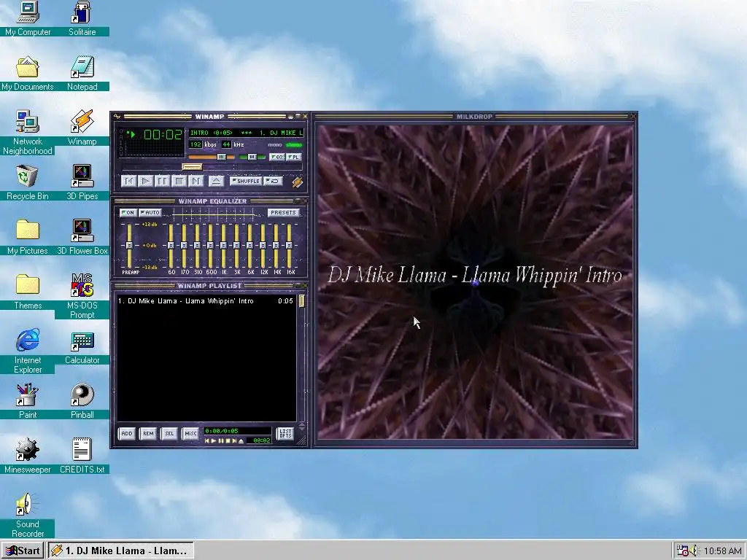Screen dimensions: 747x560
Task: Select the Sound Recorder desktop icon
Action: (x=28, y=516)
